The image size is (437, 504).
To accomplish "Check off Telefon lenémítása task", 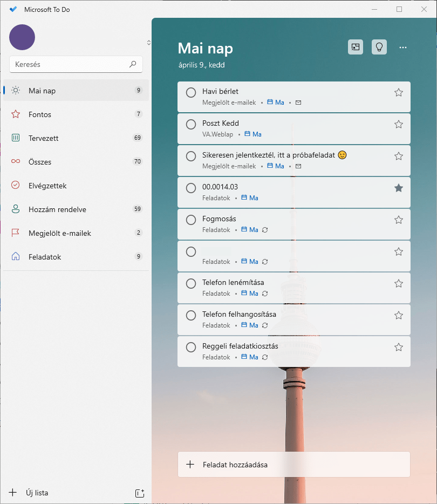I will 191,284.
